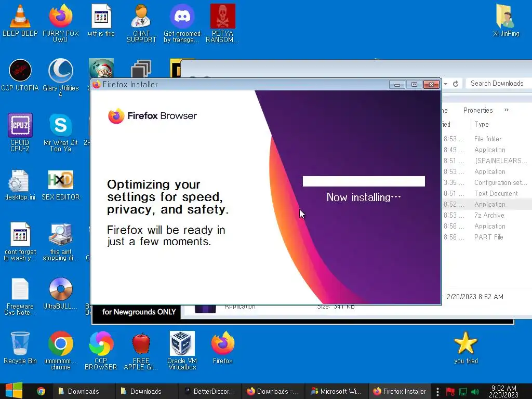The image size is (532, 399).
Task: Launch Oracle VM Virtualbox icon
Action: click(182, 351)
